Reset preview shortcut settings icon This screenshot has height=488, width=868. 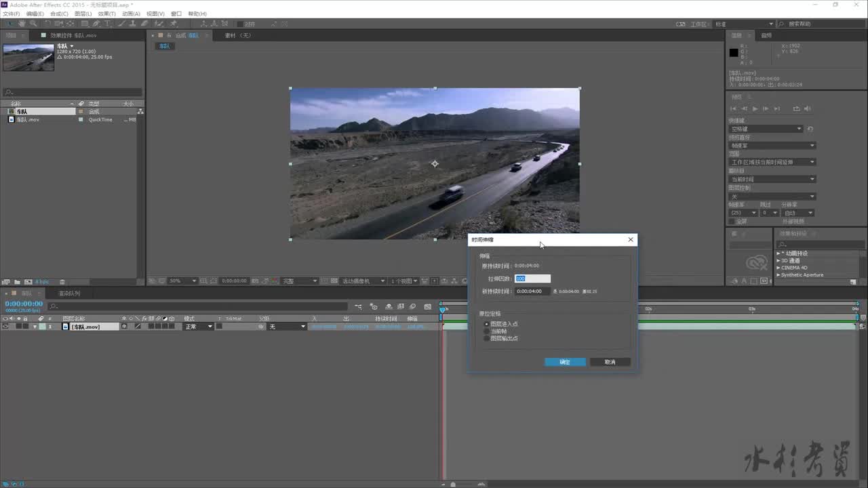[810, 129]
